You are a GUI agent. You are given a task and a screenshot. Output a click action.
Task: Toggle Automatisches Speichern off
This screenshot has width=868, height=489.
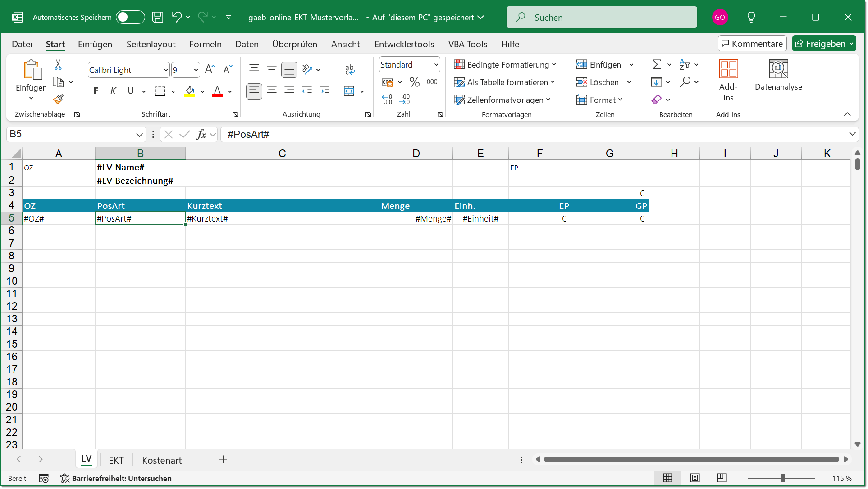pyautogui.click(x=130, y=17)
